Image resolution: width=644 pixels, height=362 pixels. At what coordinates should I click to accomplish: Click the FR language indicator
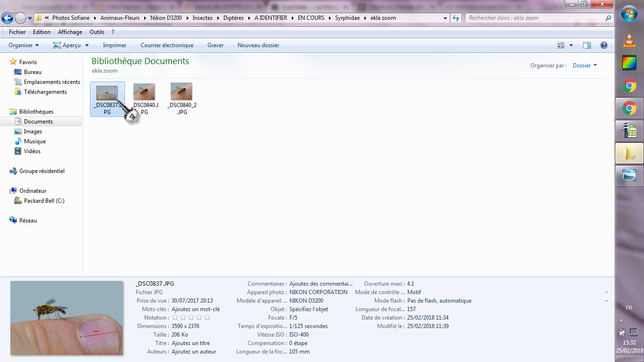pyautogui.click(x=629, y=308)
